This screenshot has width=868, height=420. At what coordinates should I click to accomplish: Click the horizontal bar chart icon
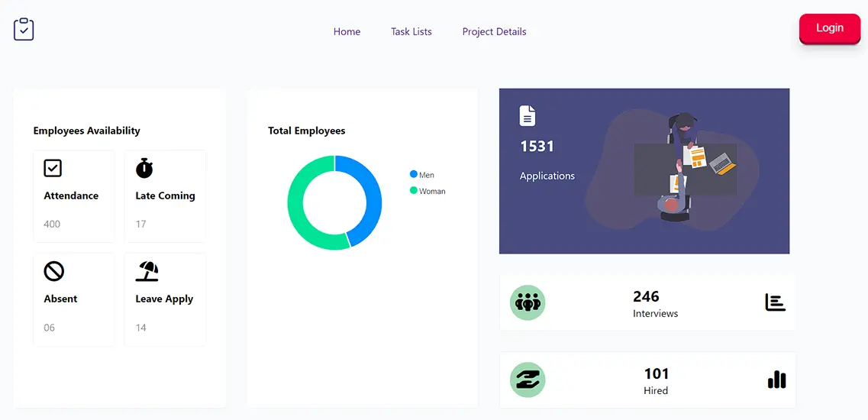[x=776, y=302]
